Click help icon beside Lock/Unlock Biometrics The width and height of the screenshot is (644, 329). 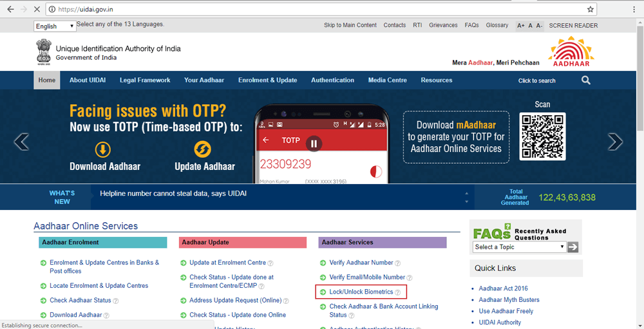click(398, 292)
